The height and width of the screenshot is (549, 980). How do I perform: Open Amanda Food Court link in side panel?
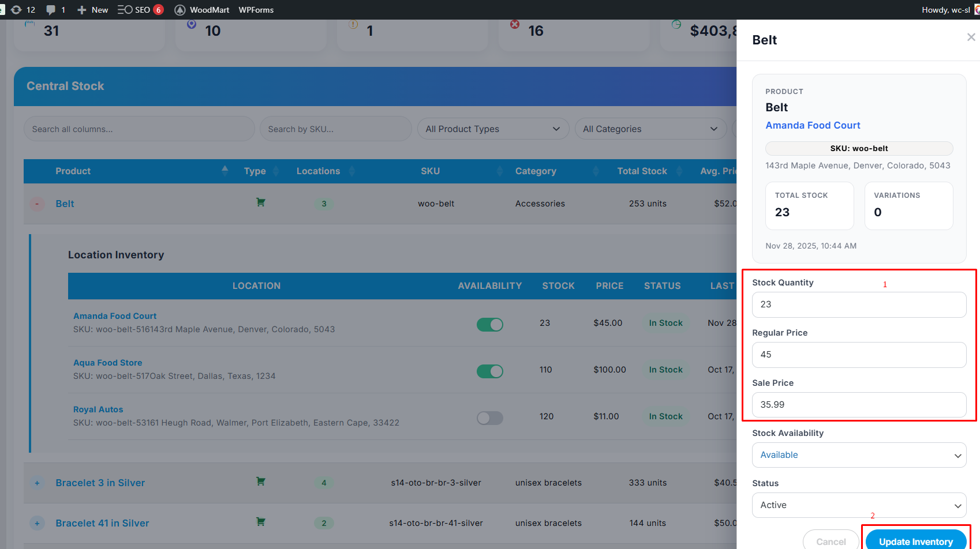813,125
